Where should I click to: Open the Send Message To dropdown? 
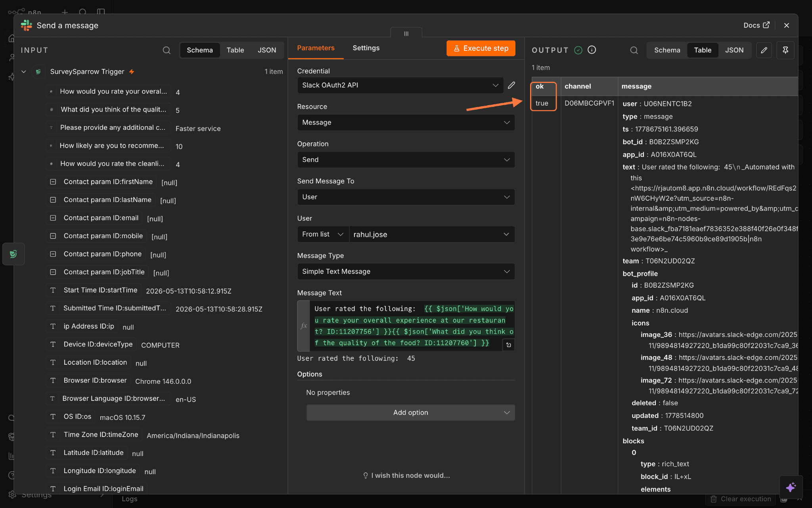[x=406, y=197]
